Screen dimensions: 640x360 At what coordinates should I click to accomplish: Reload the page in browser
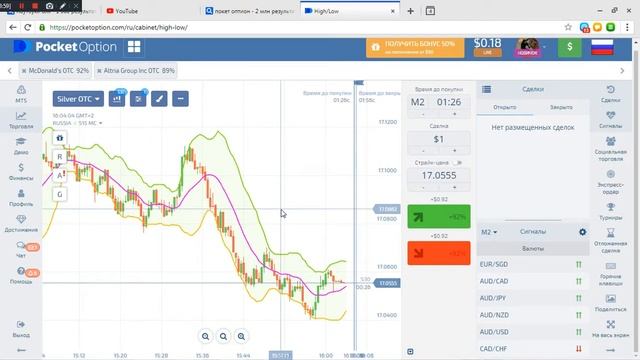click(27, 27)
